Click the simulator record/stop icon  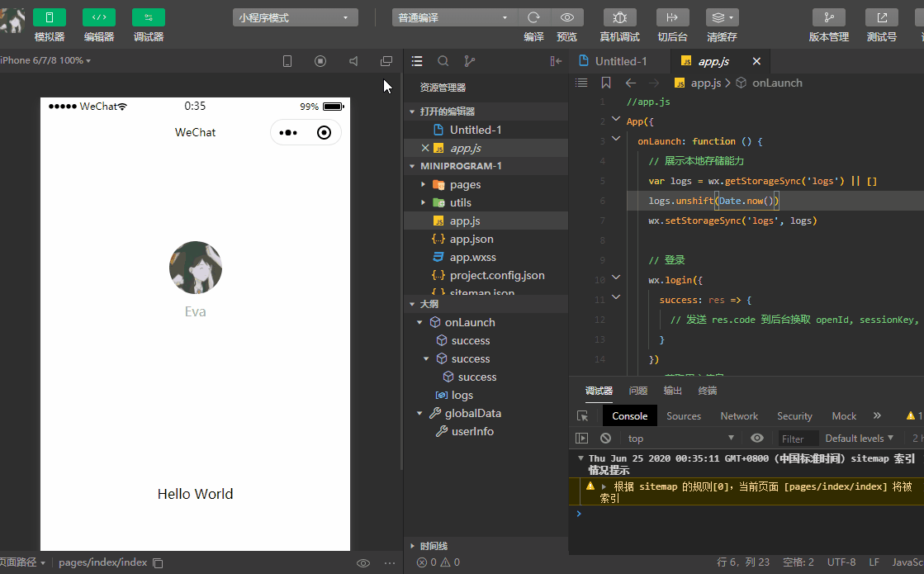click(320, 61)
